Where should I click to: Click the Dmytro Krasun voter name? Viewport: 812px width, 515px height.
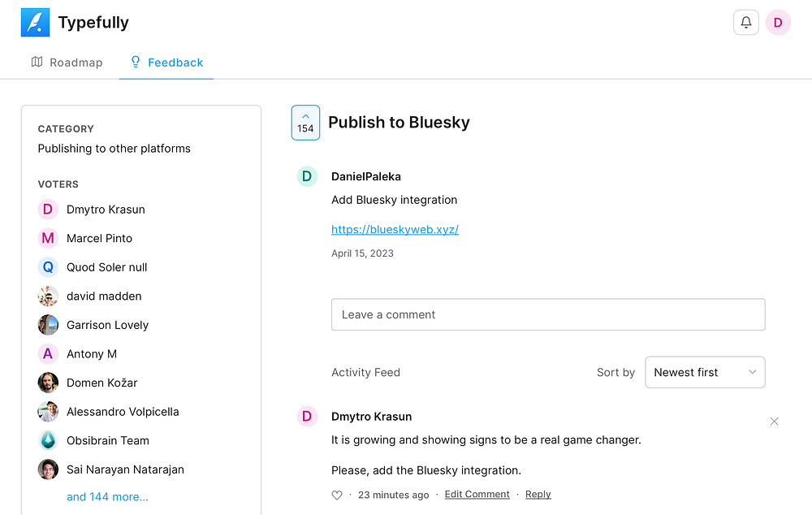106,210
